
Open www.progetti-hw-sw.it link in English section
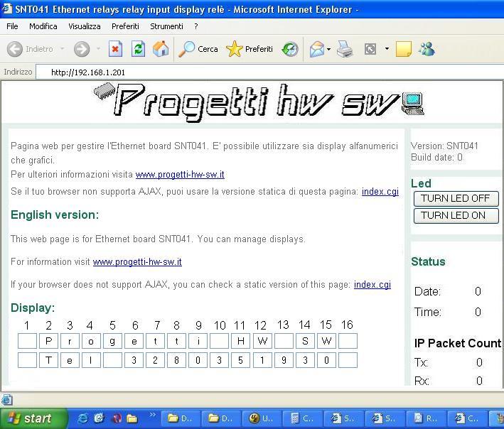[137, 262]
